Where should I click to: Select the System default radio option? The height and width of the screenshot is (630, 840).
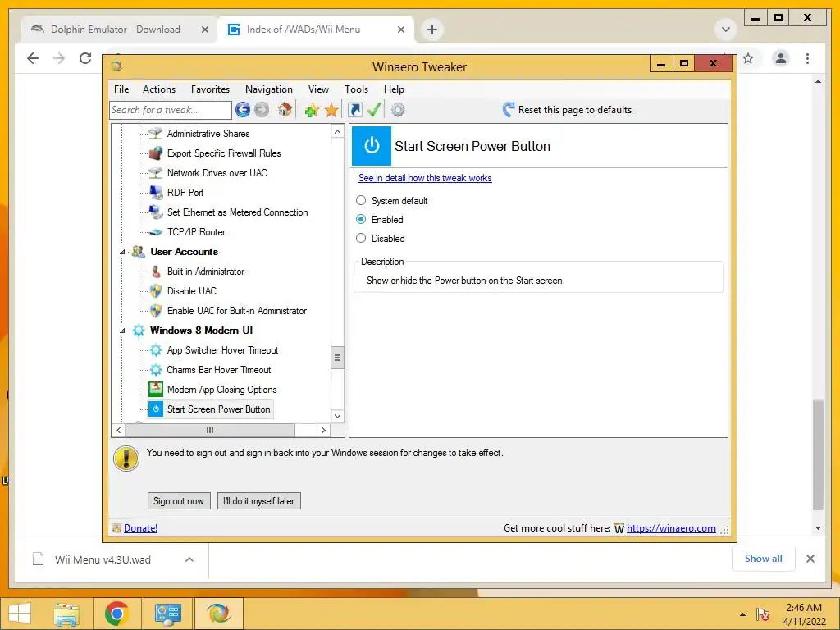click(361, 200)
